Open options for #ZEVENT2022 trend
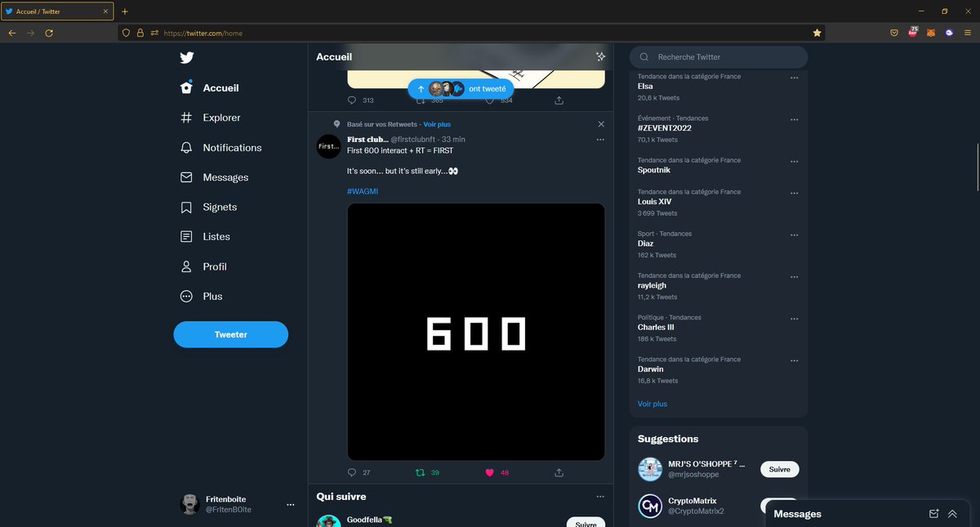This screenshot has width=980, height=527. [x=794, y=119]
